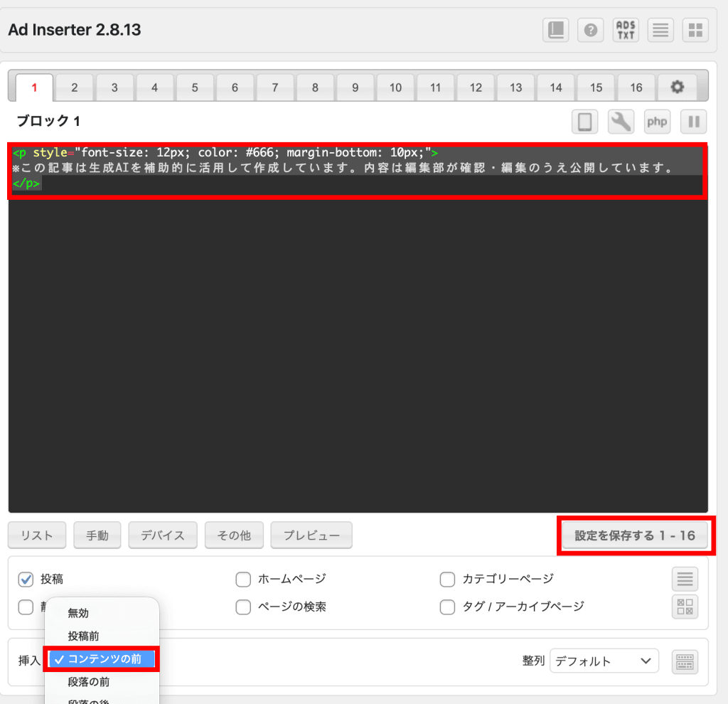Open the 整列 デフォルト dropdown
Screen dimensions: 728x704
tap(604, 661)
